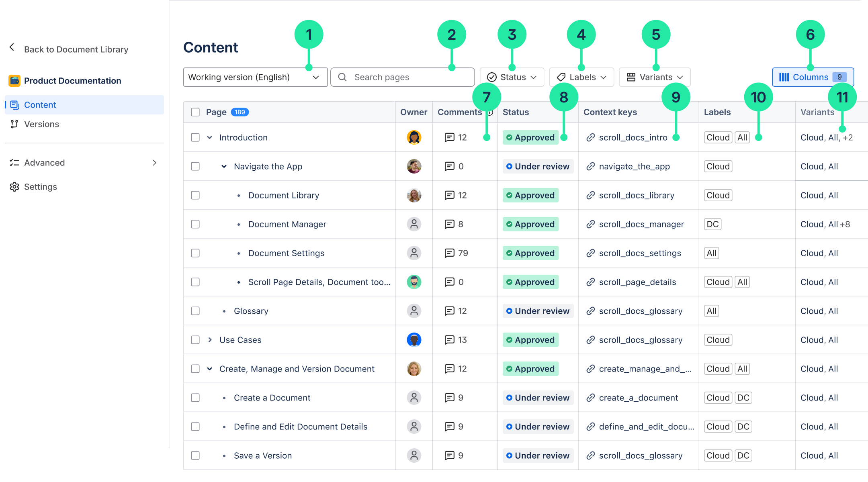Image resolution: width=868 pixels, height=482 pixels.
Task: Open the Settings gear icon in sidebar
Action: tap(14, 187)
